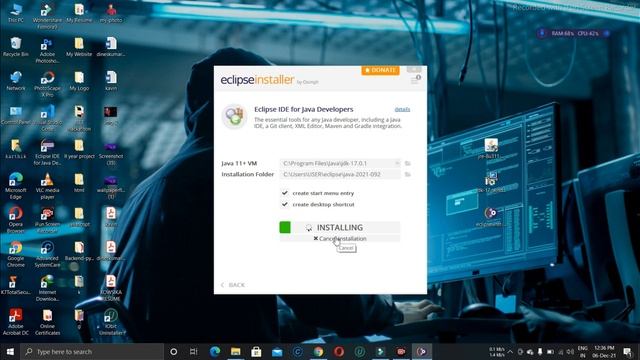Select Adobe Acrobat DC desktop shortcut
Viewport: 640px width, 360px height.
[x=16, y=322]
